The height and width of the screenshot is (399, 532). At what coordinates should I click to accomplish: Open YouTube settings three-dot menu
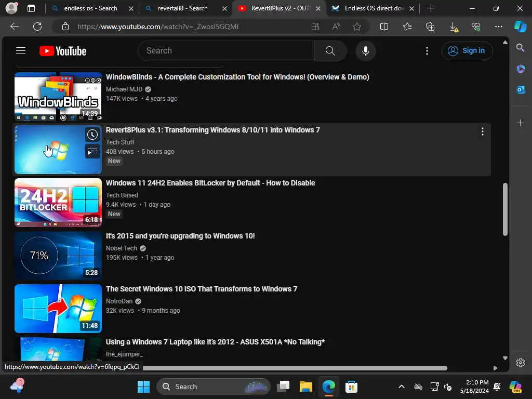coord(427,51)
